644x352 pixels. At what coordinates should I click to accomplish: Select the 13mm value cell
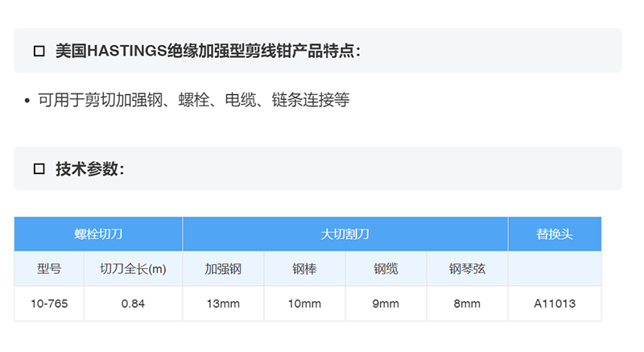223,304
